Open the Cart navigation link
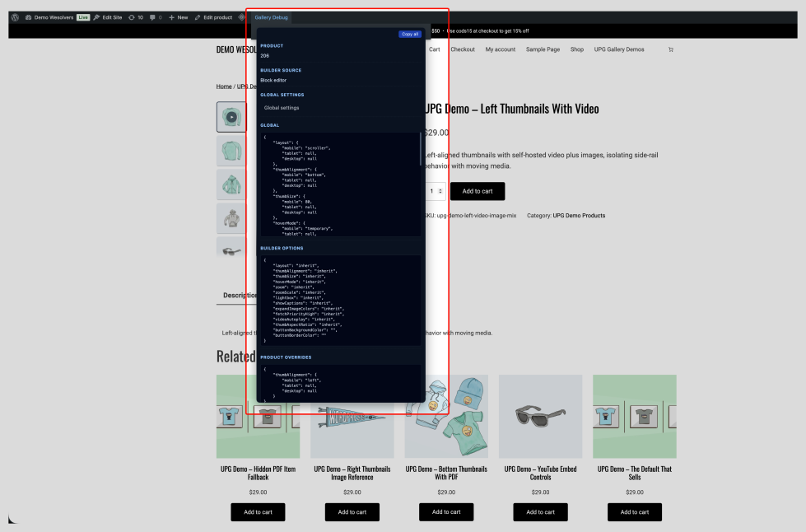Image resolution: width=806 pixels, height=532 pixels. 435,49
